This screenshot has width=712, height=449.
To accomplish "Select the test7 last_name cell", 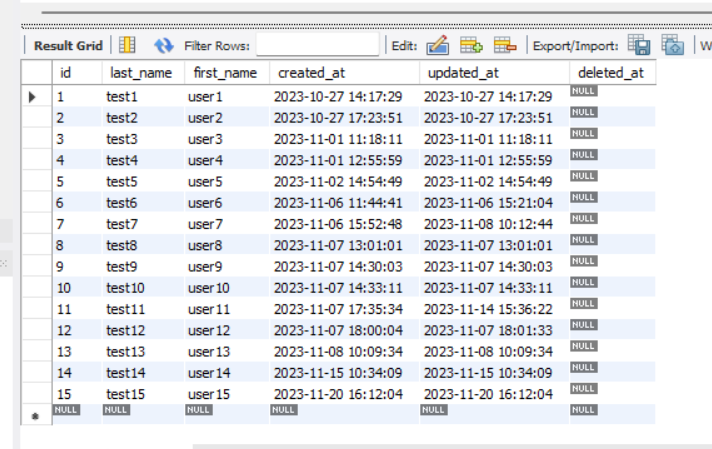I will (x=122, y=224).
